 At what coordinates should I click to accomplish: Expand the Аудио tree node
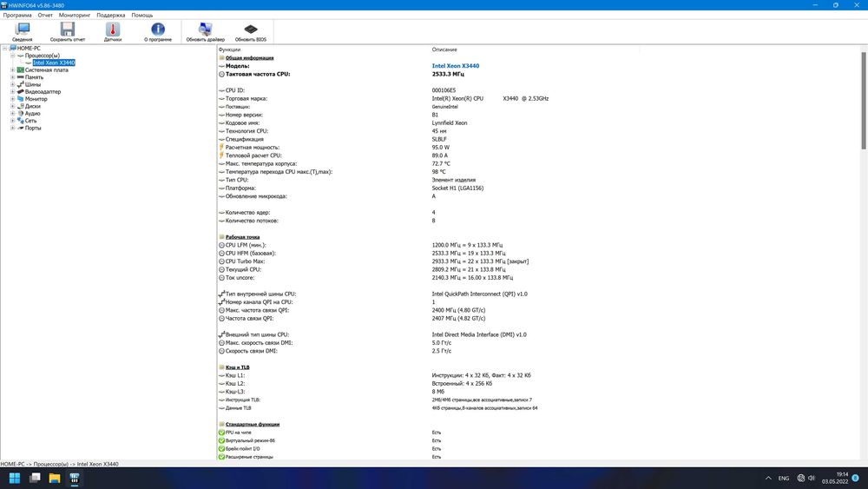(x=13, y=113)
